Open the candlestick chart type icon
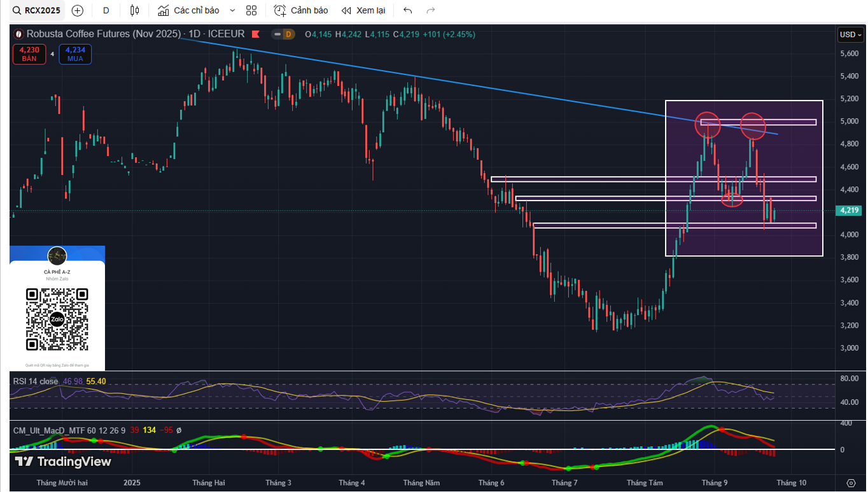The height and width of the screenshot is (492, 868). [134, 10]
